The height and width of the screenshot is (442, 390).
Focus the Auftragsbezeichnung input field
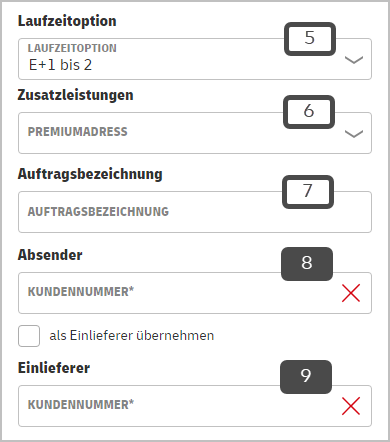[x=195, y=212]
